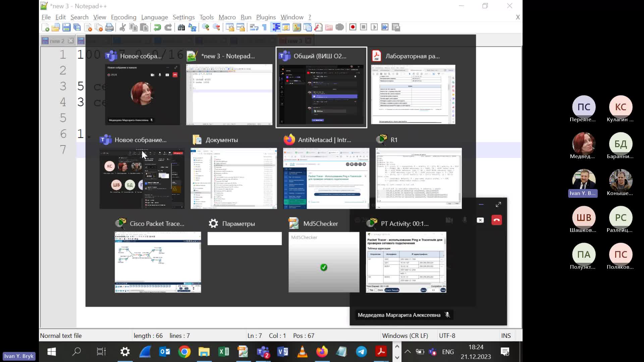Show hidden system tray icons chevron
644x362 pixels.
pos(407,352)
